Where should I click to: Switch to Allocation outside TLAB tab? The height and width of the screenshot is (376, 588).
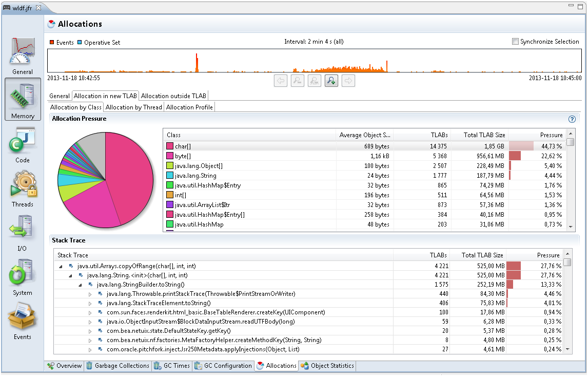click(x=173, y=96)
